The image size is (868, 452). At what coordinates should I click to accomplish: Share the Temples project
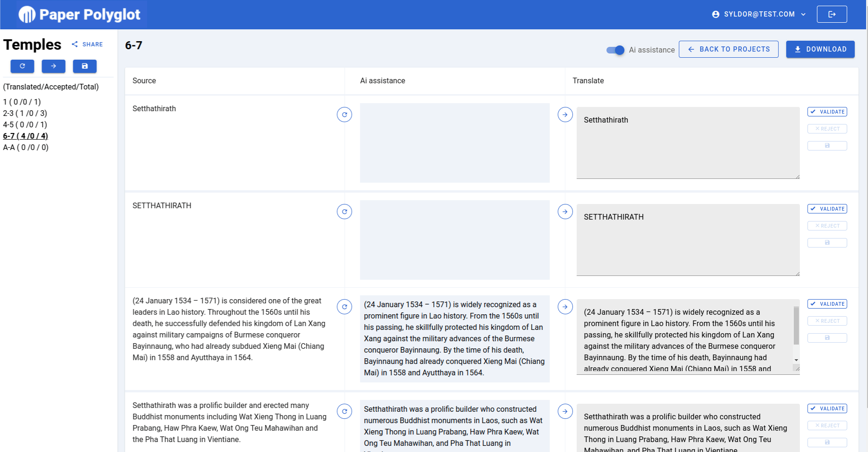click(x=88, y=44)
